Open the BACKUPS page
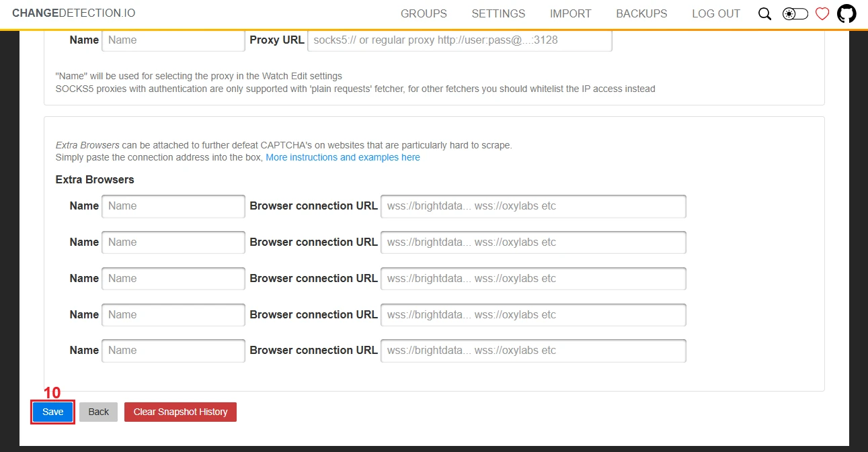The height and width of the screenshot is (452, 868). (x=641, y=13)
